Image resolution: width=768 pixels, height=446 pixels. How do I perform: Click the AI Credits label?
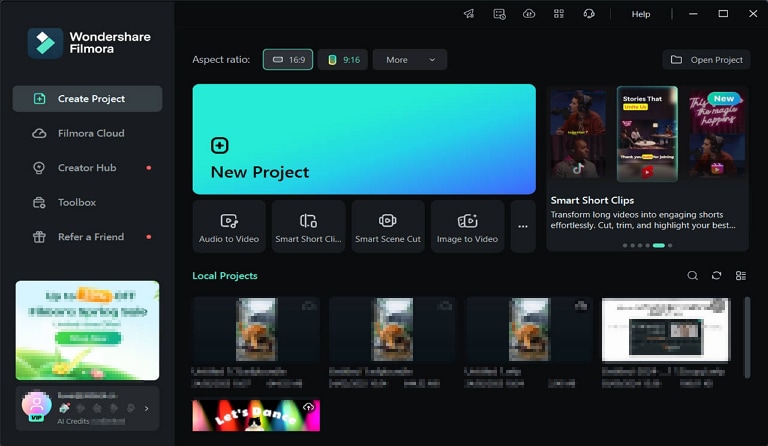coord(73,421)
